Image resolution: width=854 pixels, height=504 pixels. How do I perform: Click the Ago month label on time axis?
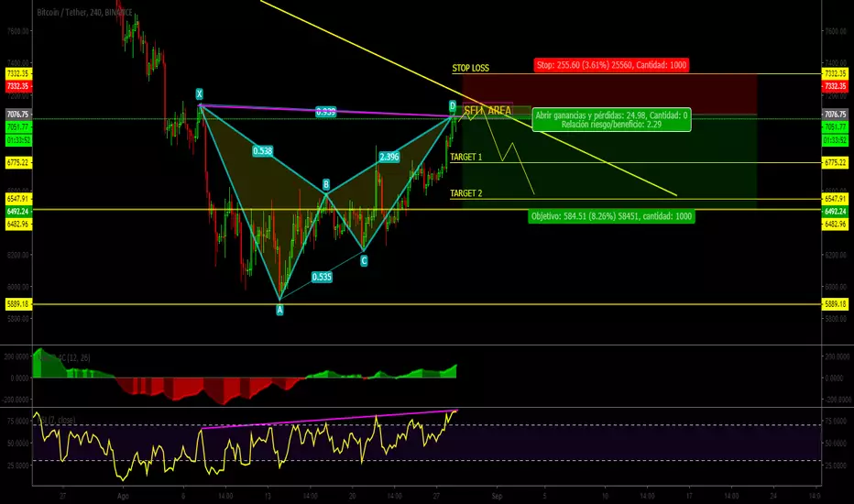click(123, 497)
